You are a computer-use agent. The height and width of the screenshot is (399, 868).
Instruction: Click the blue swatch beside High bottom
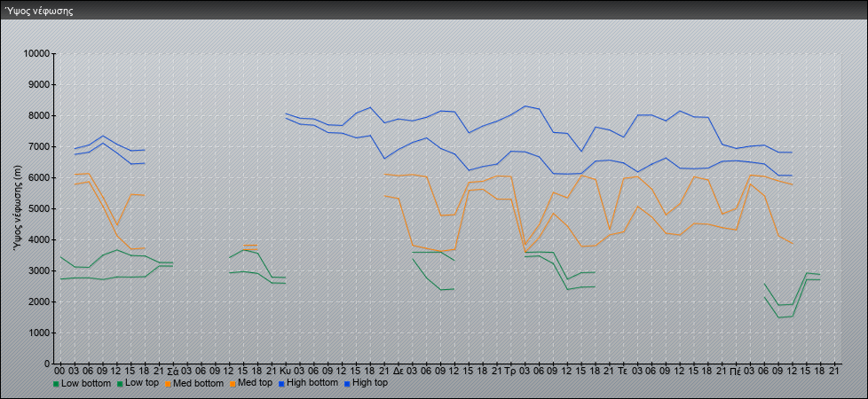pyautogui.click(x=280, y=384)
